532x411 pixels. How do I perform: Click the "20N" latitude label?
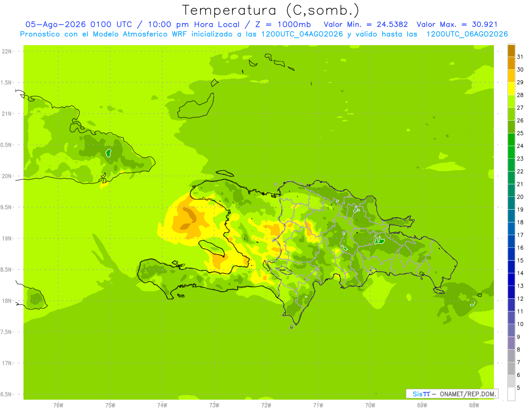point(7,176)
